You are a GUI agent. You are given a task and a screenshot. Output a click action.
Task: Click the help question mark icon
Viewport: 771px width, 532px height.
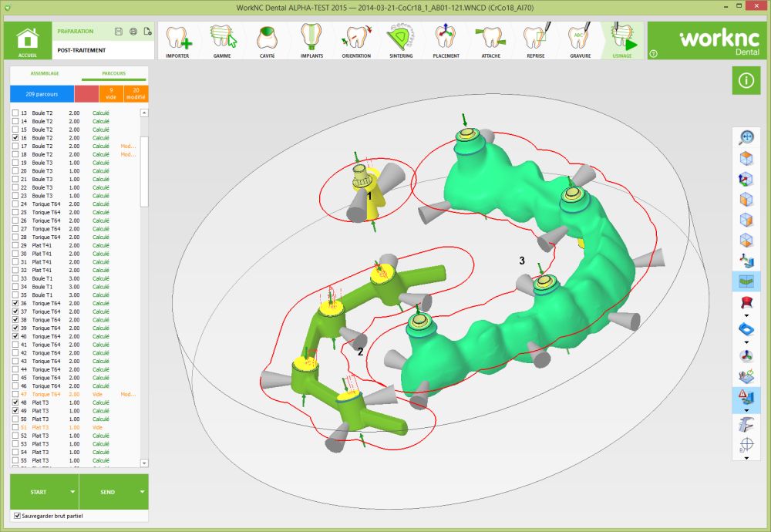pos(654,54)
